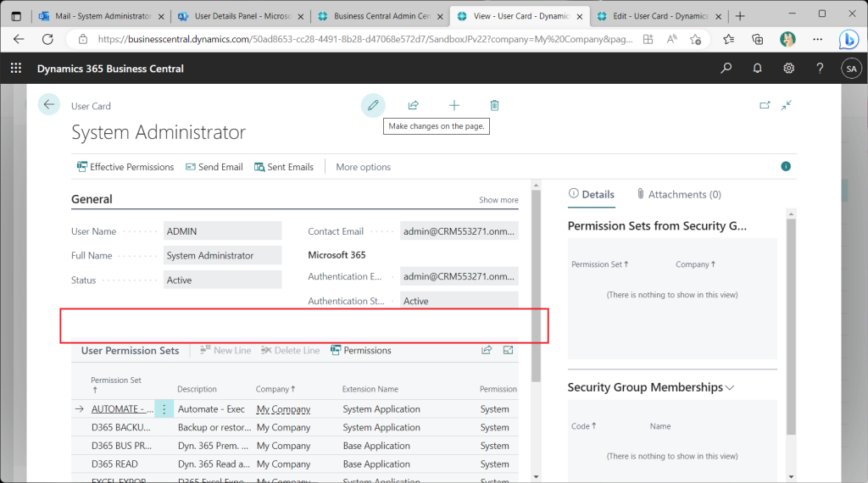Image resolution: width=868 pixels, height=483 pixels.
Task: Open row options dots for AUTOMATE row
Action: 164,409
